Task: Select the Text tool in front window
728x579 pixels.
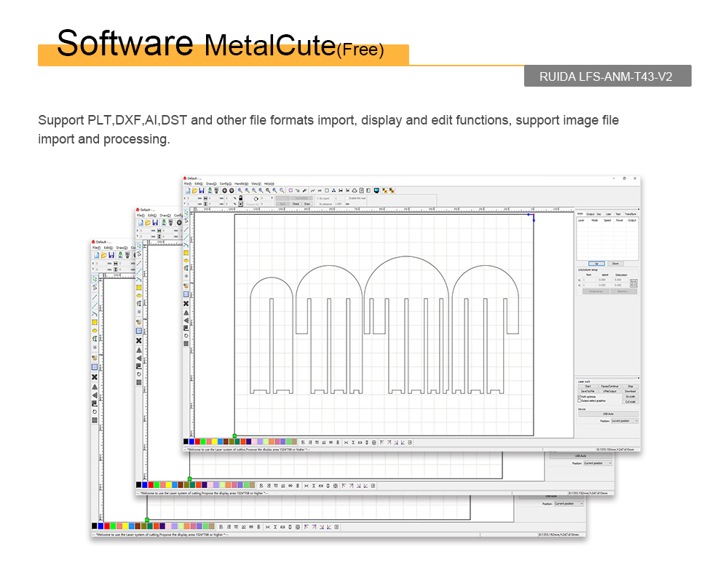Action: tap(186, 268)
